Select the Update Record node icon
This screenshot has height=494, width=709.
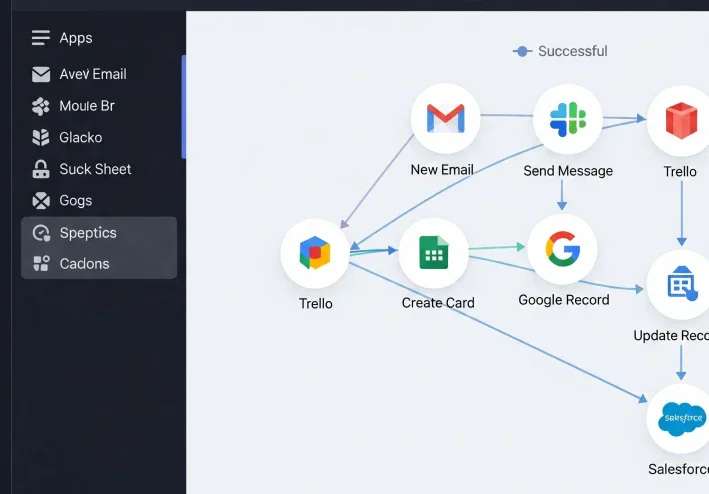681,284
